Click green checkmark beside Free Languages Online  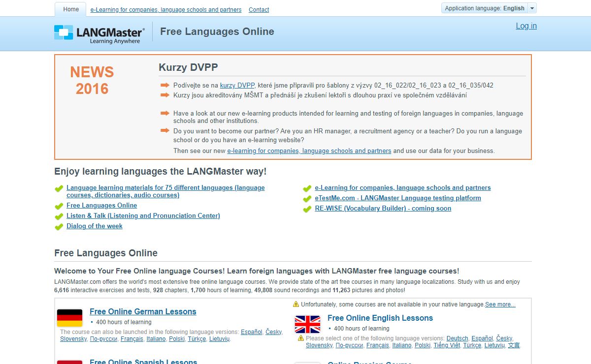click(59, 206)
